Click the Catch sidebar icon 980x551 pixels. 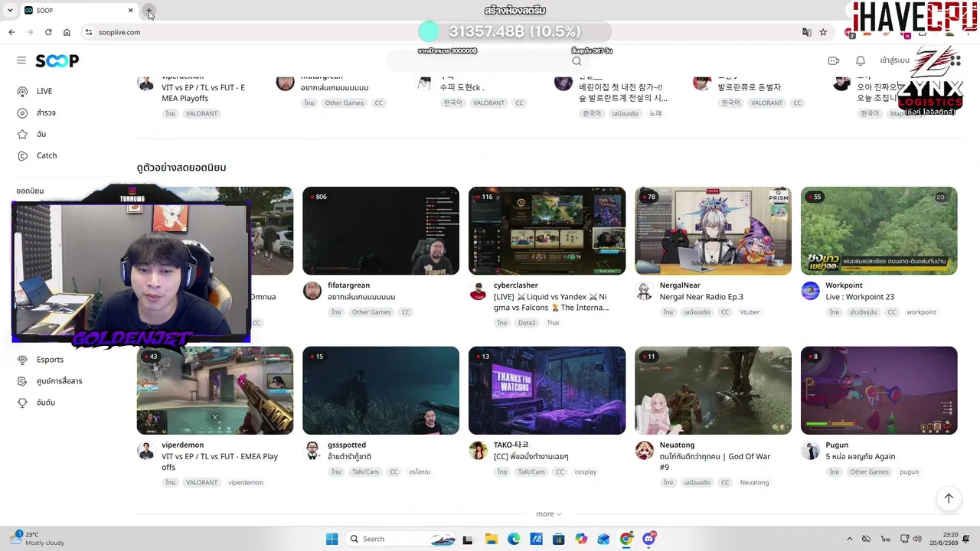click(22, 155)
